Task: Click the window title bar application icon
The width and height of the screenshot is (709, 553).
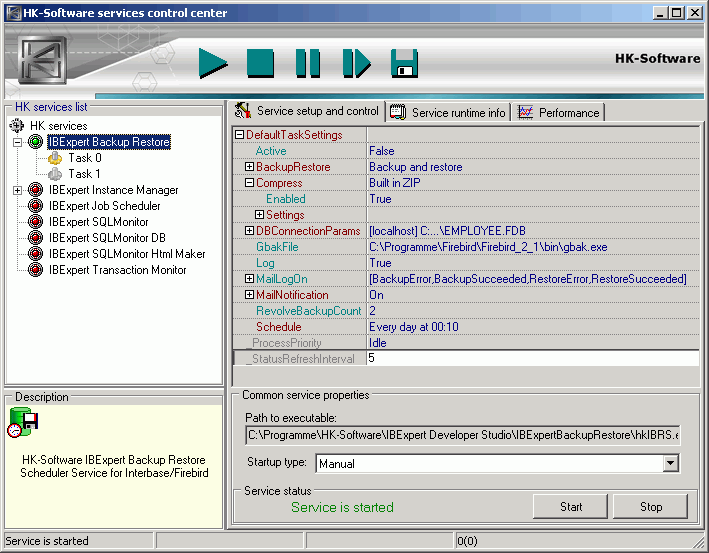Action: pyautogui.click(x=13, y=13)
